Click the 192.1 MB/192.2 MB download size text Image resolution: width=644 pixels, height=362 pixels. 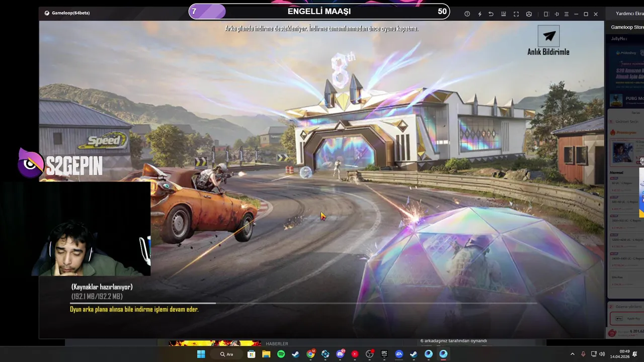click(x=97, y=297)
